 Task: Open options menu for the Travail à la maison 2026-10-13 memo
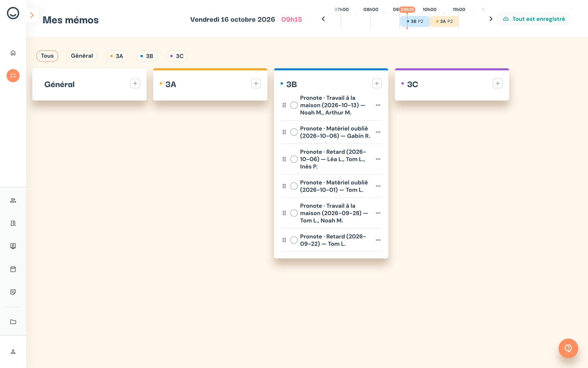coord(378,105)
